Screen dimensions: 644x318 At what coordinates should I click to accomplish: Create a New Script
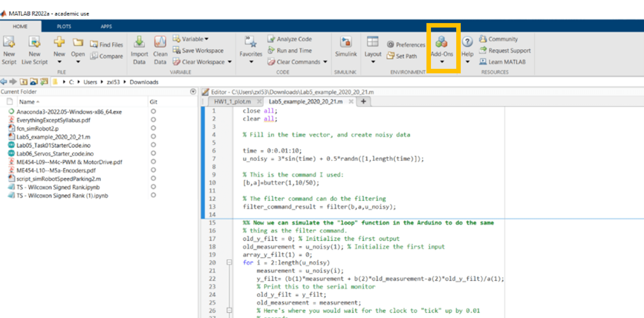9,50
